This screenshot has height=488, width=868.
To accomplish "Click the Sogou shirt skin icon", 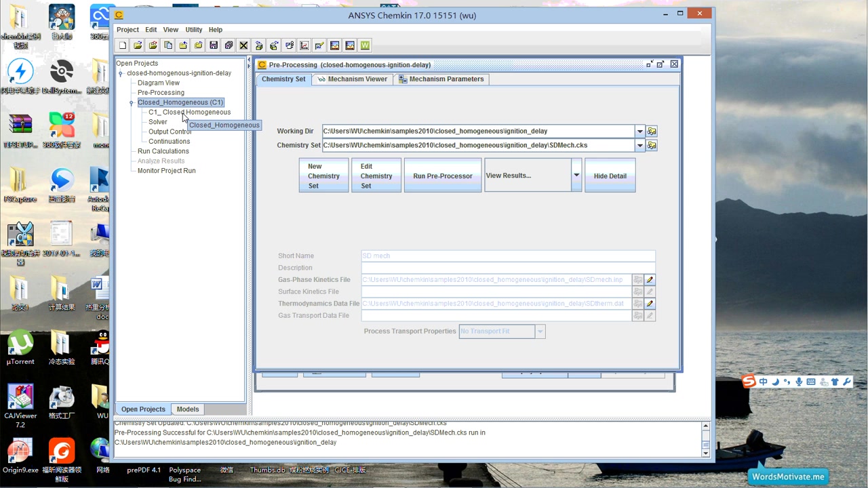I will coord(835,382).
